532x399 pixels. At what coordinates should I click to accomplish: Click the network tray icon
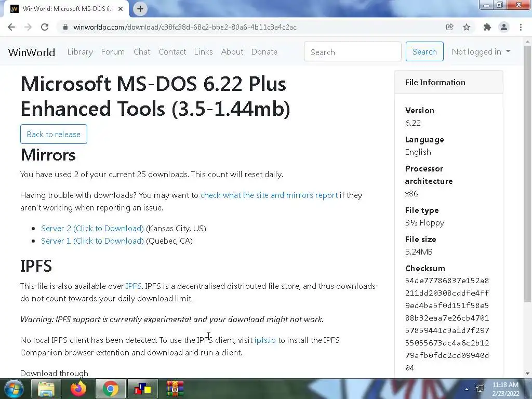click(480, 389)
